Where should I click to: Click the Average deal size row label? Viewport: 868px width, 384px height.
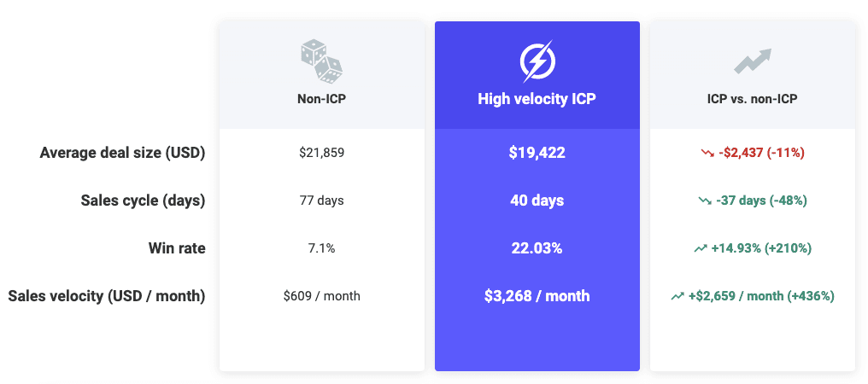click(x=122, y=153)
